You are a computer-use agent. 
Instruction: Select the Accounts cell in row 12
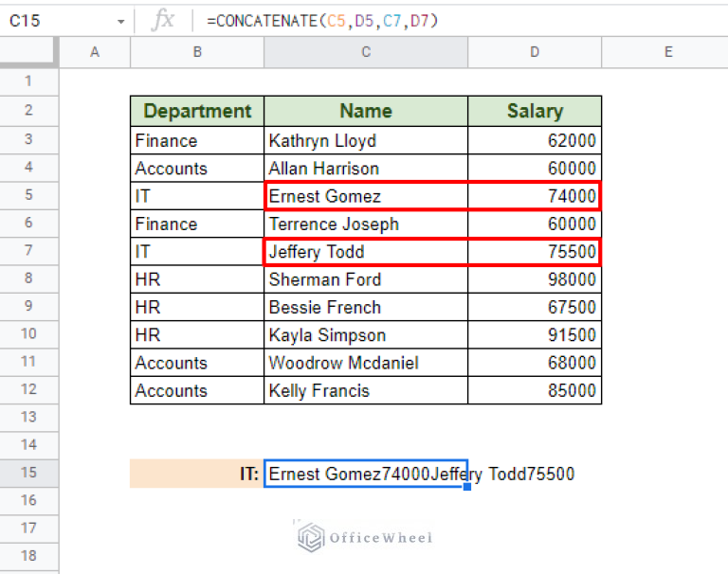coord(197,390)
